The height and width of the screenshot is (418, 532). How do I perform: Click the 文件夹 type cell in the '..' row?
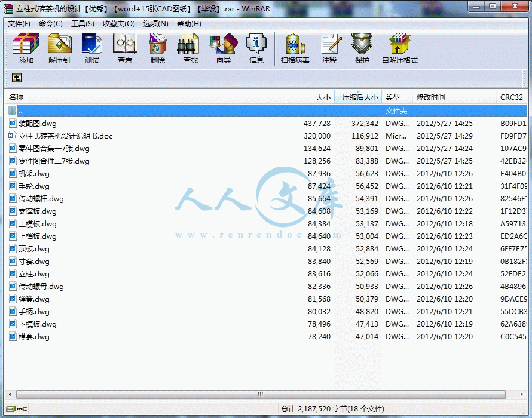click(x=396, y=111)
